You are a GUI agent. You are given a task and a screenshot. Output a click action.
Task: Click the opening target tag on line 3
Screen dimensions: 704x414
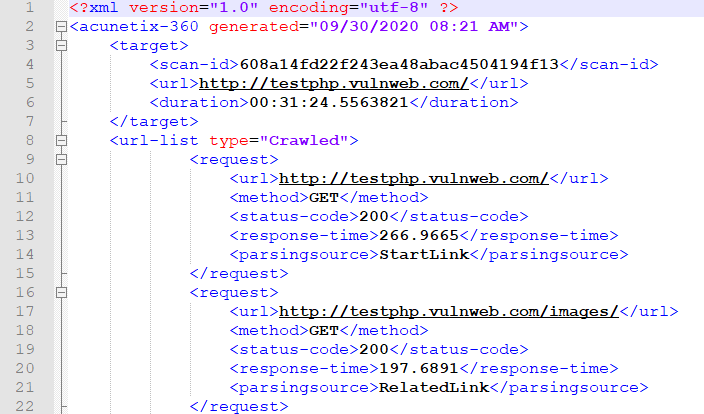149,46
